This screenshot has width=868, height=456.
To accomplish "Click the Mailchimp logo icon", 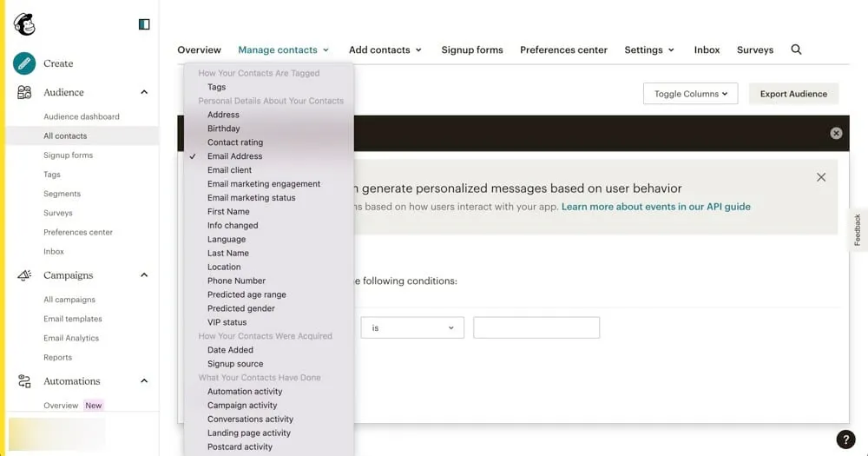I will click(24, 24).
